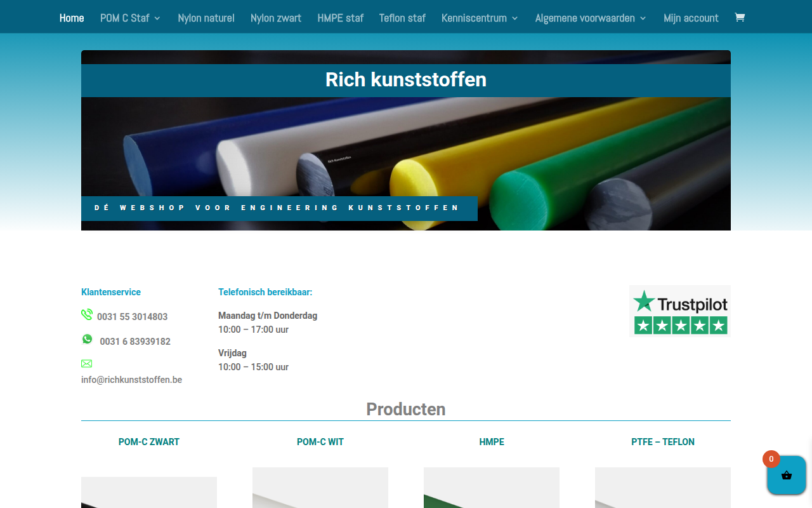The image size is (812, 508).
Task: Open the Mijn account menu item
Action: coord(691,18)
